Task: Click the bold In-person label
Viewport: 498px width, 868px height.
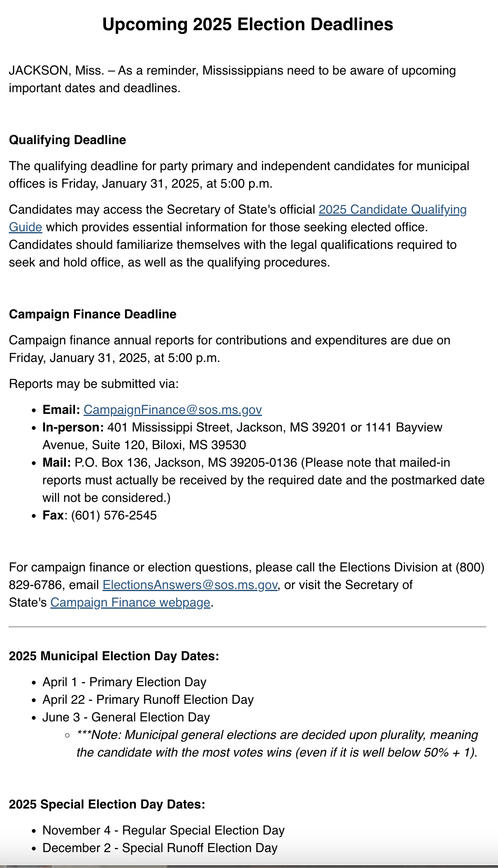Action: [73, 427]
